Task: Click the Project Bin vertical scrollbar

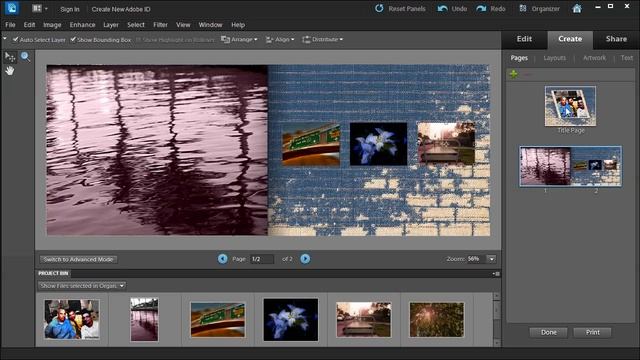Action: point(497,319)
